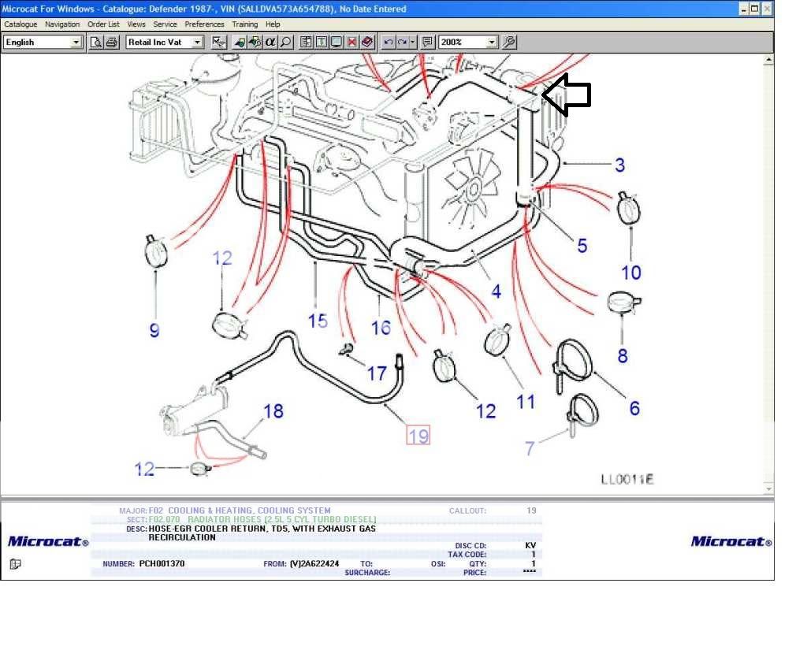The image size is (807, 672).
Task: Click the split list view icon
Action: (306, 43)
